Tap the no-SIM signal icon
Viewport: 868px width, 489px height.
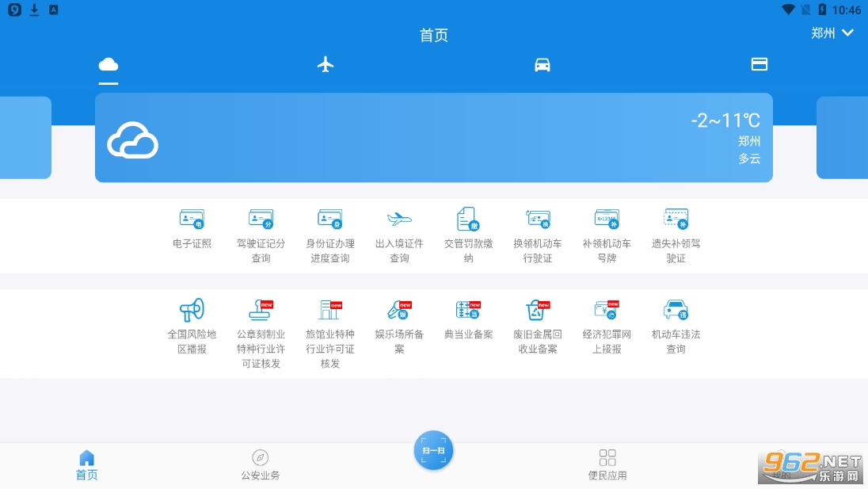click(x=806, y=10)
